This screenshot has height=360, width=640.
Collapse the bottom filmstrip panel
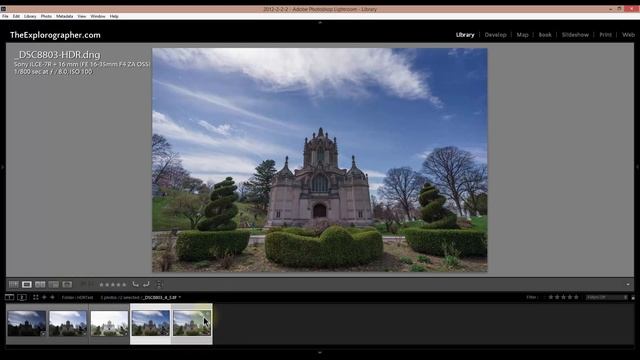[320, 353]
